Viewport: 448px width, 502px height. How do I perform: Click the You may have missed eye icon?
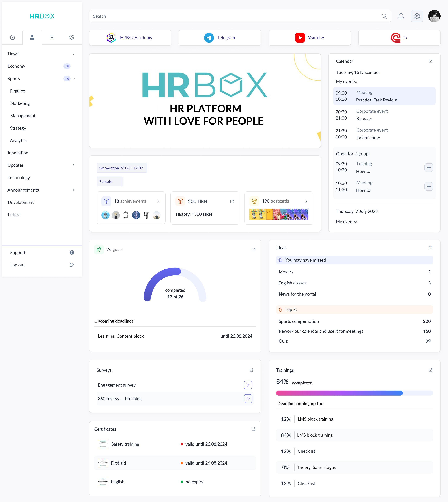coord(280,260)
